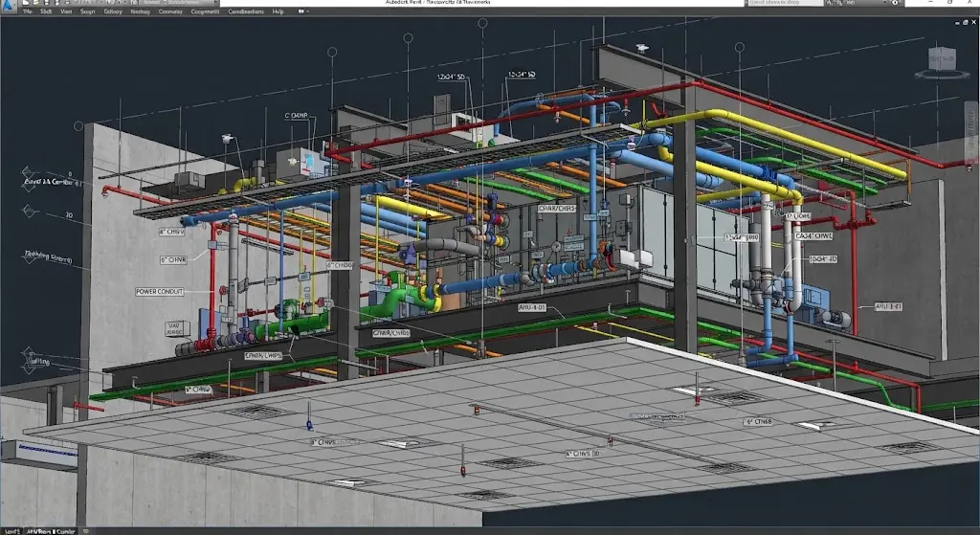Focus the search field in the title bar
The width and height of the screenshot is (980, 535).
785,3
